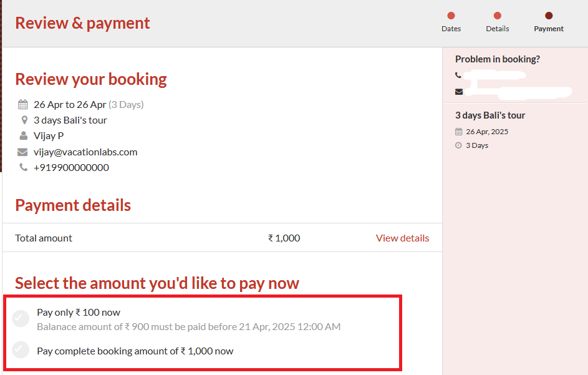Viewport: 588px width, 375px height.
Task: Click the phone icon under Problem in booking
Action: click(x=458, y=75)
